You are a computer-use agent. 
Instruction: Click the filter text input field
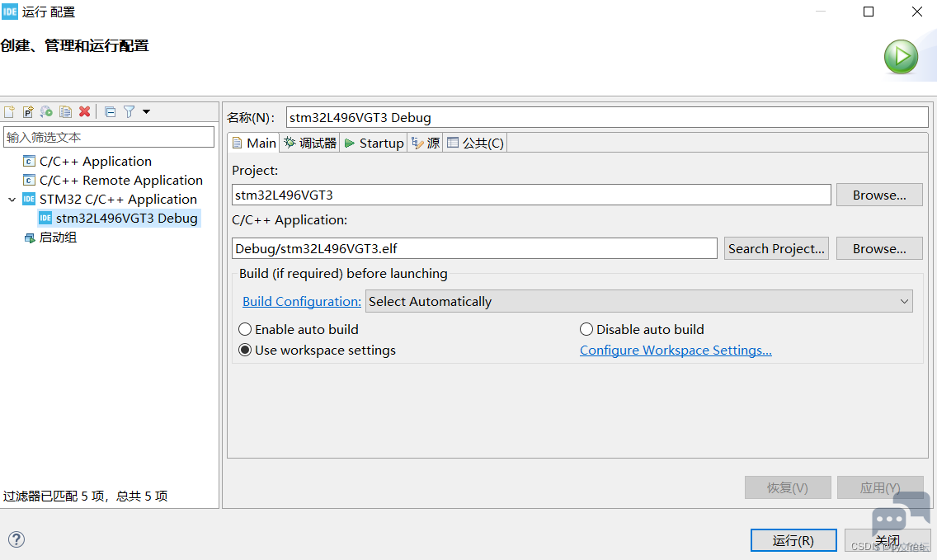(x=109, y=137)
